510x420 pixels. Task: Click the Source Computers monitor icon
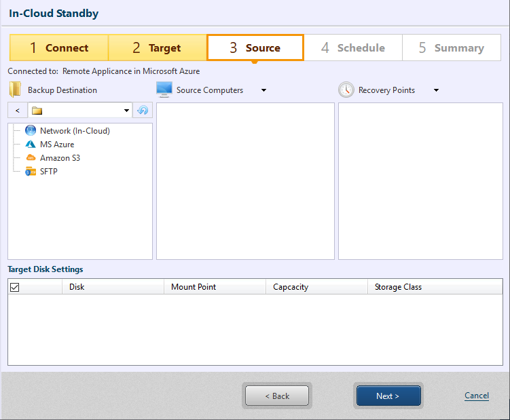[x=164, y=90]
